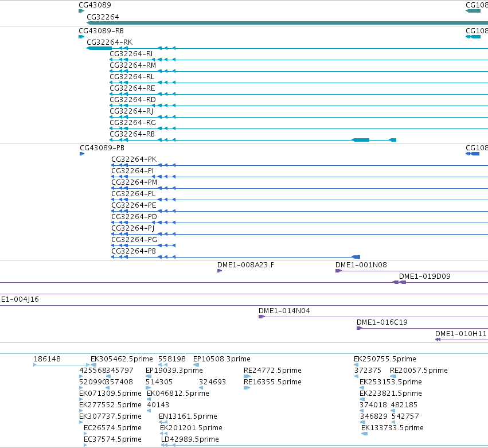Open EST label EK307737.5prime
The image size is (488, 448).
click(x=111, y=416)
